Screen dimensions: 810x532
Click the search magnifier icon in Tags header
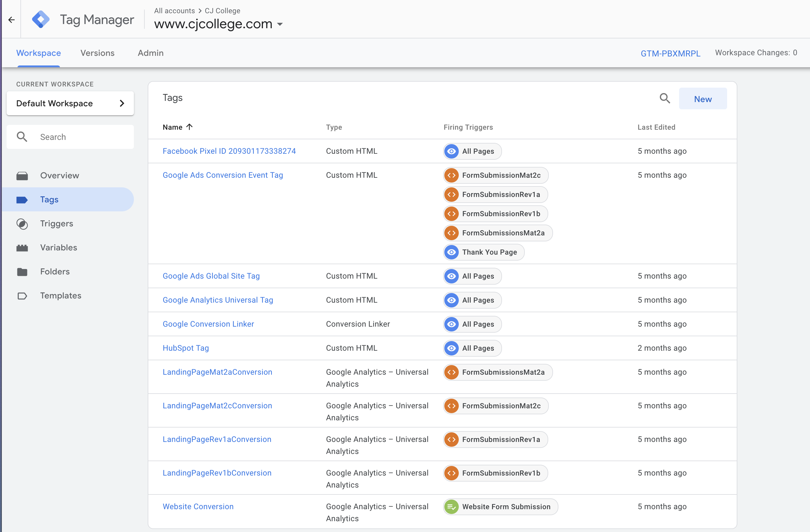coord(664,98)
